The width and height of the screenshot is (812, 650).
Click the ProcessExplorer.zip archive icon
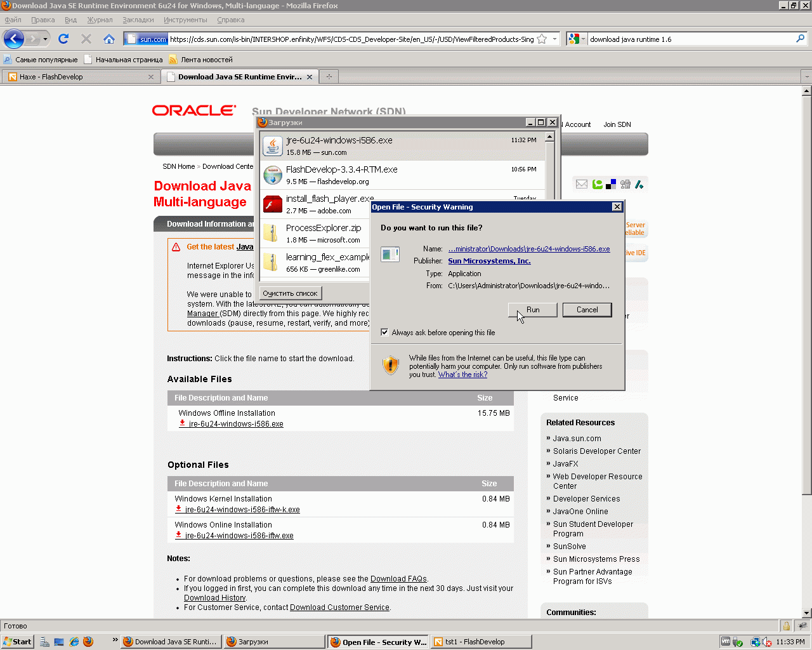click(x=272, y=234)
